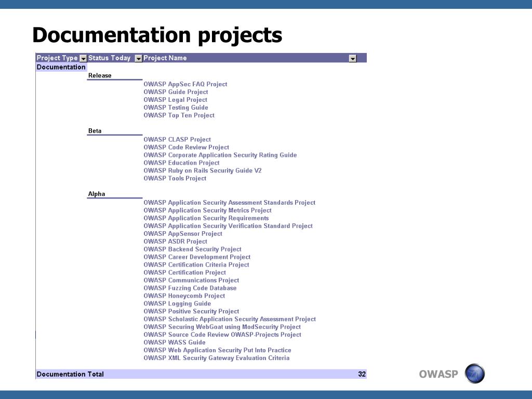Image resolution: width=532 pixels, height=399 pixels.
Task: Click the OWASP globe logo icon
Action: tap(475, 374)
